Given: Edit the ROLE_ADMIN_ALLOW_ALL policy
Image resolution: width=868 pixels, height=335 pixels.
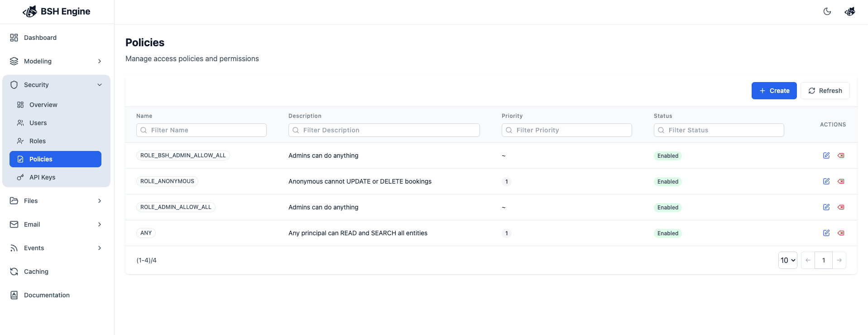Looking at the screenshot, I should click(826, 207).
